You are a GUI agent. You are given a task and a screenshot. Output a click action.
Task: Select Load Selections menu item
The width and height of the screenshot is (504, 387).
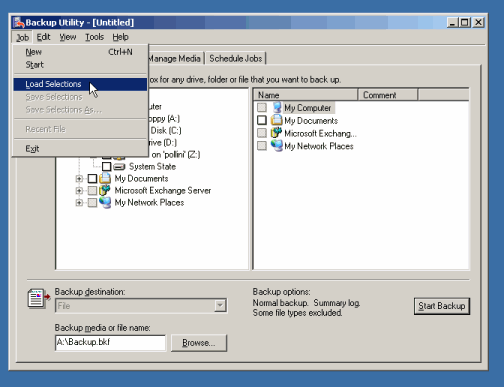[80, 84]
